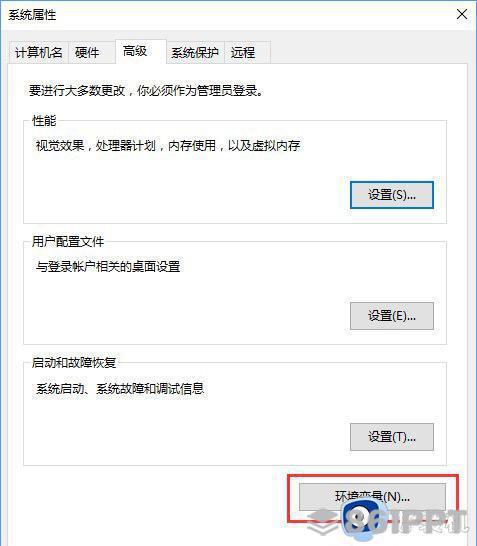Click user profiles 设置(E) button

[392, 316]
